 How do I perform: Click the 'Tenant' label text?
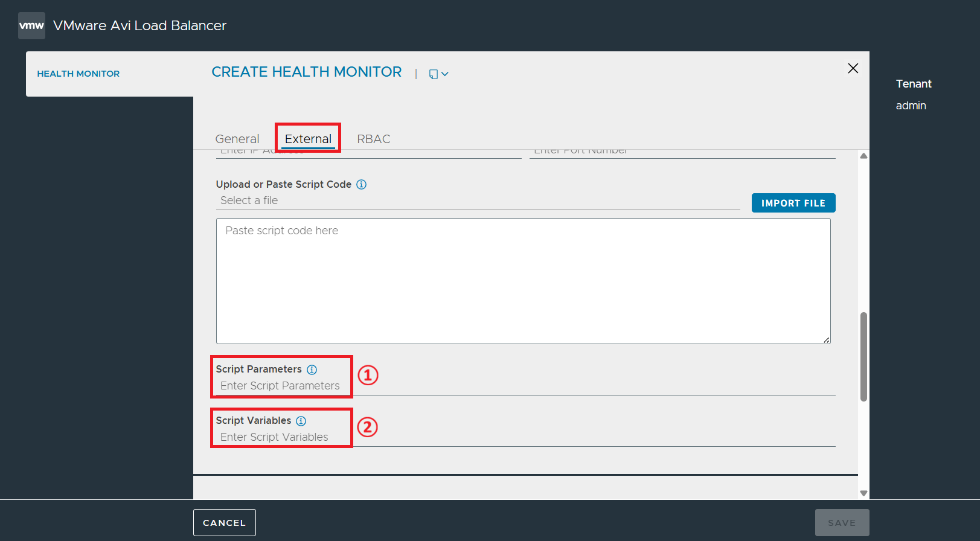(914, 84)
